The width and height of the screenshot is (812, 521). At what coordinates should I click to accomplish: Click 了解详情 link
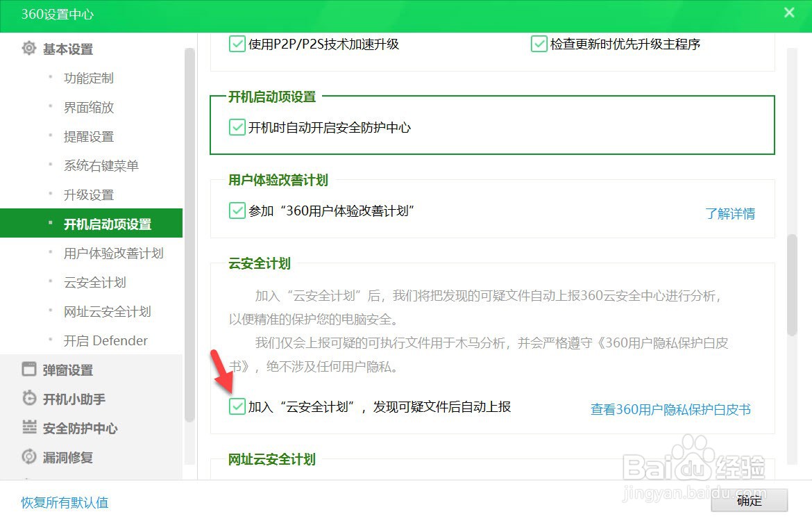[x=730, y=213]
